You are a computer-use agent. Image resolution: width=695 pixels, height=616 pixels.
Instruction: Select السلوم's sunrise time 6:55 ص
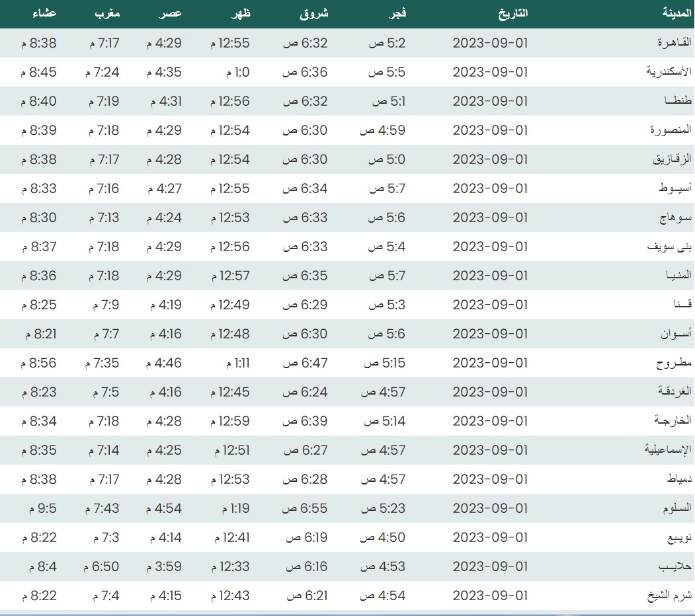tap(305, 508)
